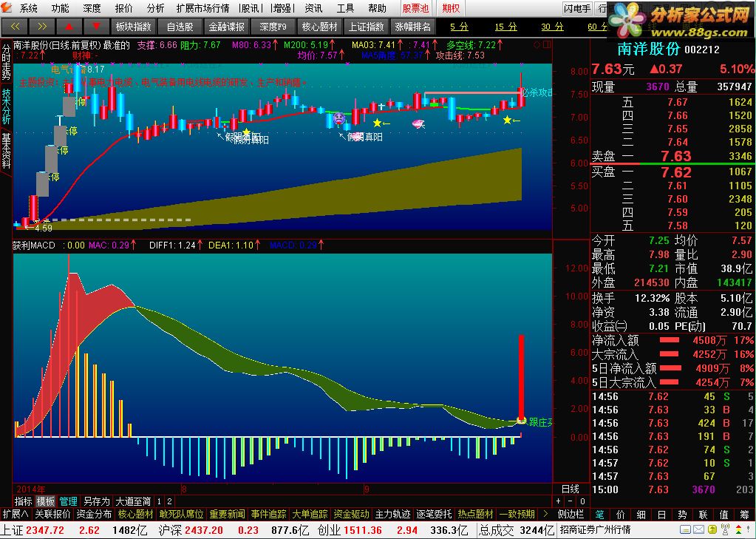The width and height of the screenshot is (756, 539).
Task: Select the 大道至简 template tab
Action: tap(132, 501)
